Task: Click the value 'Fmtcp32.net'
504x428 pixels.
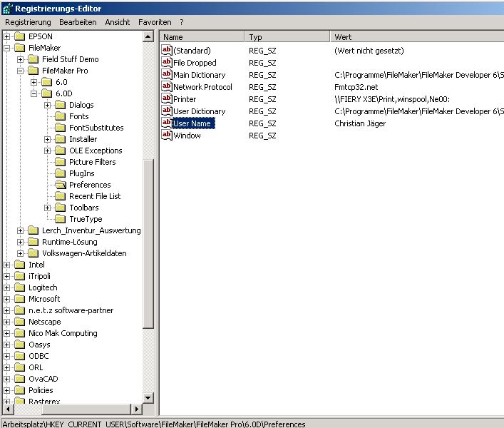Action: [x=356, y=87]
